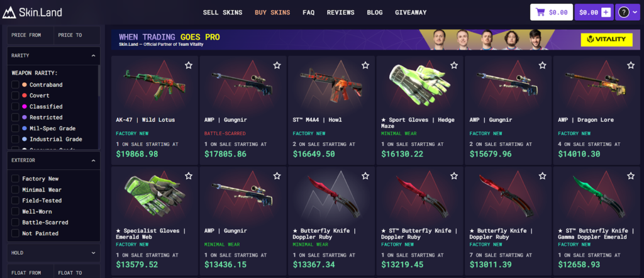Add funds with the plus icon

pyautogui.click(x=606, y=13)
